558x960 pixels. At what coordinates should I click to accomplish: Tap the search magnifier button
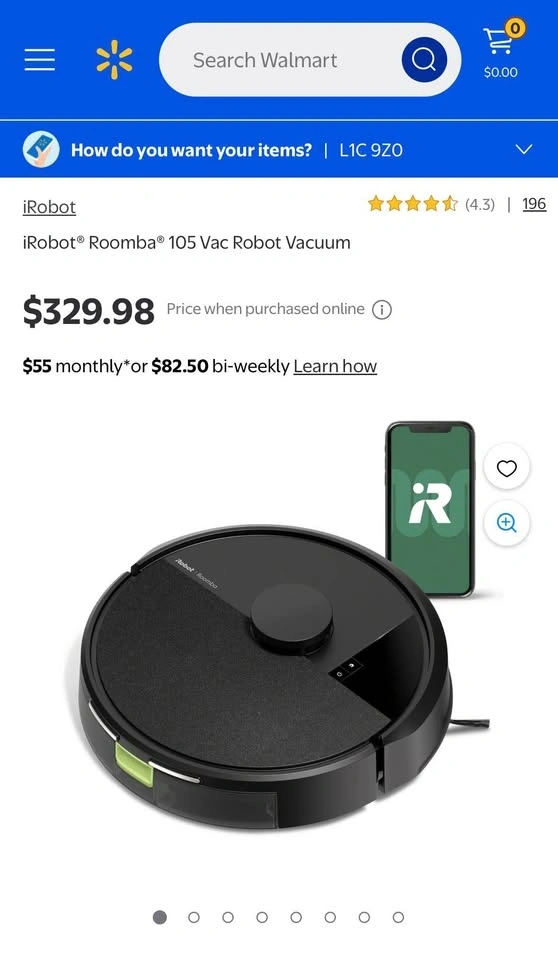[x=424, y=60]
